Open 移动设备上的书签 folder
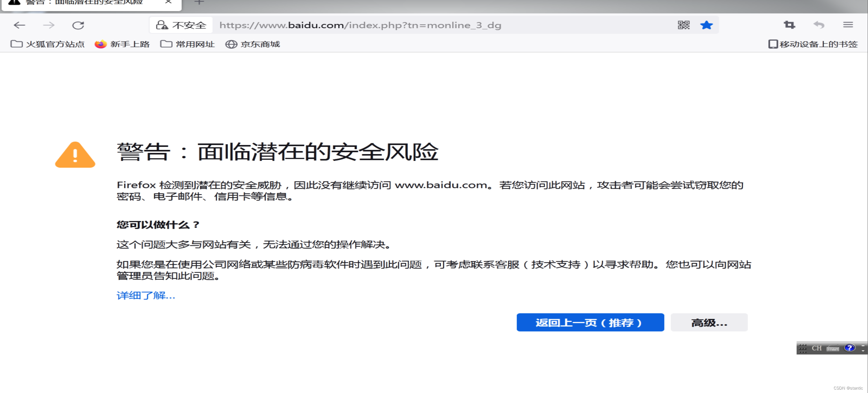 click(813, 44)
